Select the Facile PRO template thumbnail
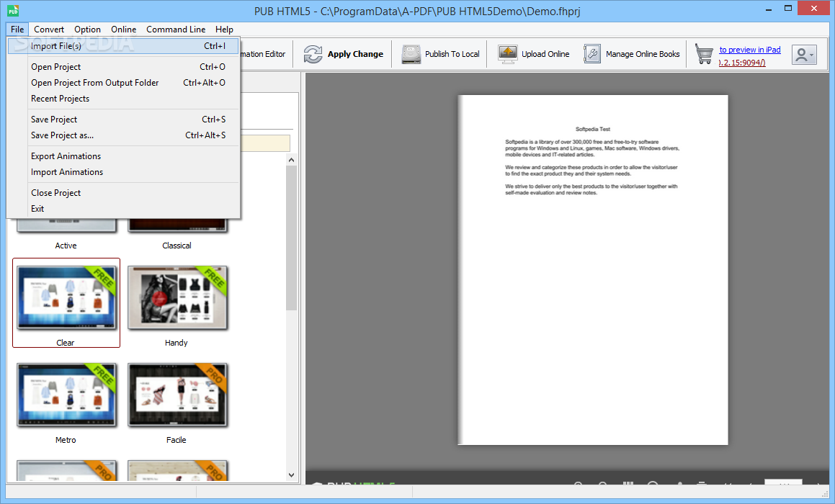This screenshot has width=835, height=504. click(x=177, y=395)
